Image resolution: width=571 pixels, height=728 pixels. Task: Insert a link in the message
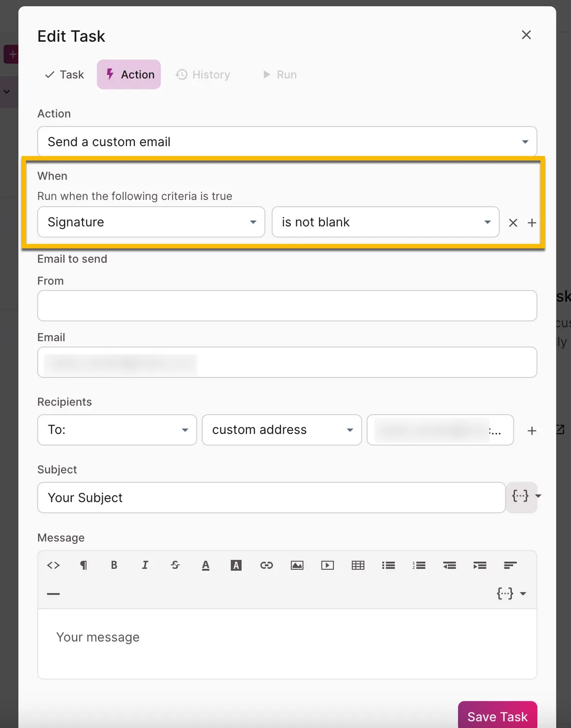(x=266, y=565)
